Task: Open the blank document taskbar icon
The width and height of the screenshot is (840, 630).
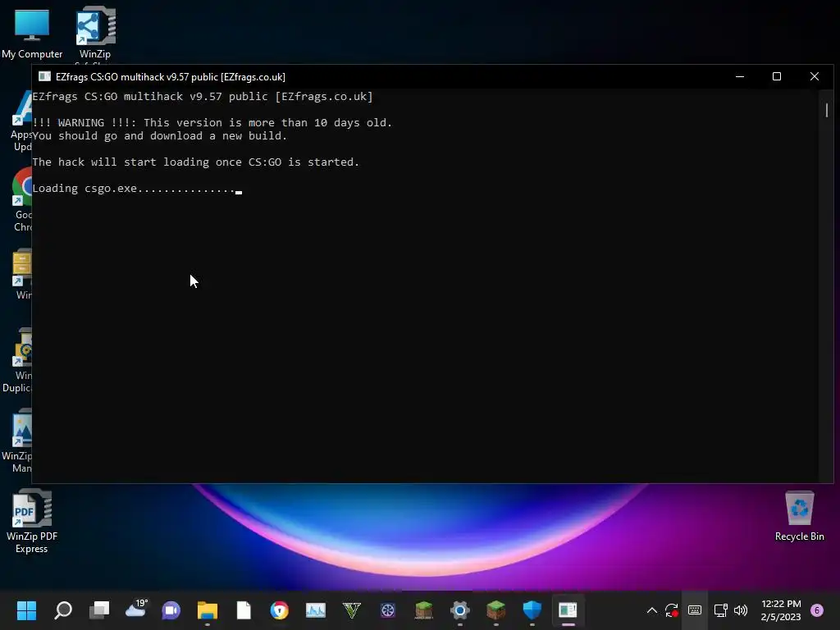Action: coord(244,610)
